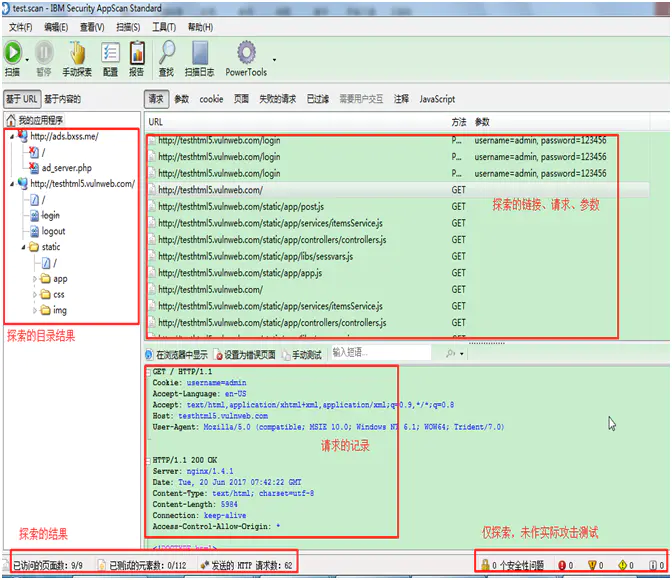Screen dimensions: 672x580
Task: Select the 参数 tab
Action: coord(182,99)
